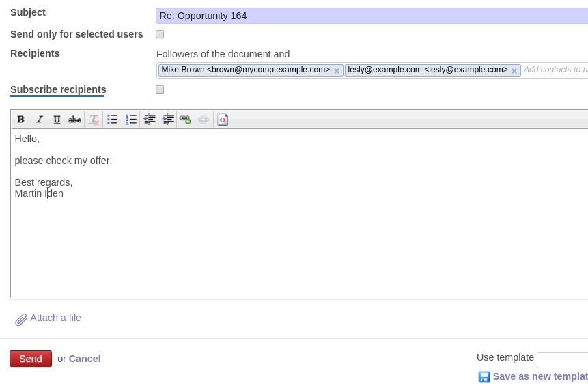Click in the Subject field
The image size is (588, 386).
[369, 16]
